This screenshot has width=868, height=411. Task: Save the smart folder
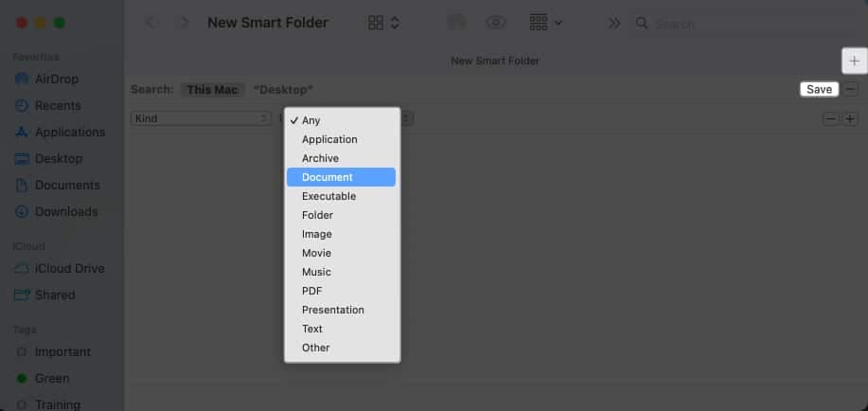pyautogui.click(x=820, y=89)
